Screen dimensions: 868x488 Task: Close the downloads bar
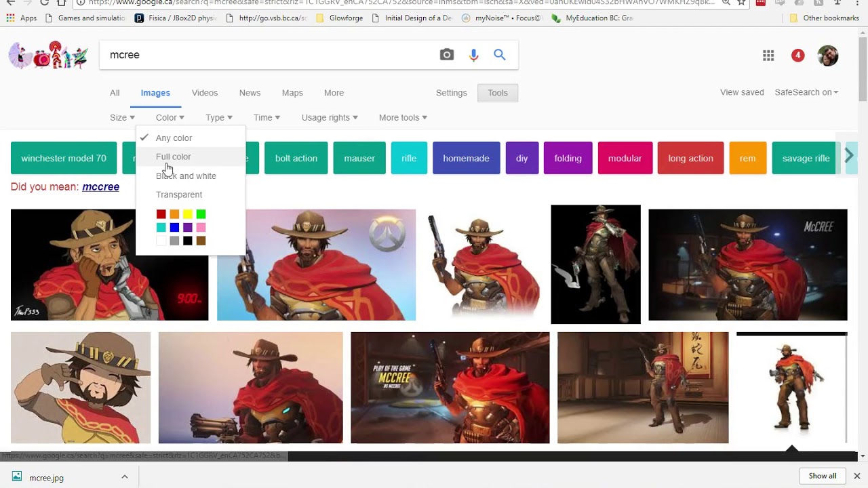[x=856, y=476]
